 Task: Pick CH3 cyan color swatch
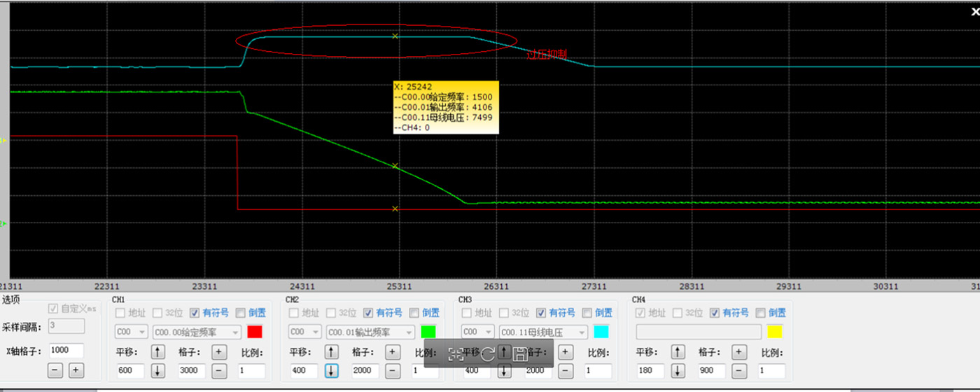pyautogui.click(x=601, y=332)
